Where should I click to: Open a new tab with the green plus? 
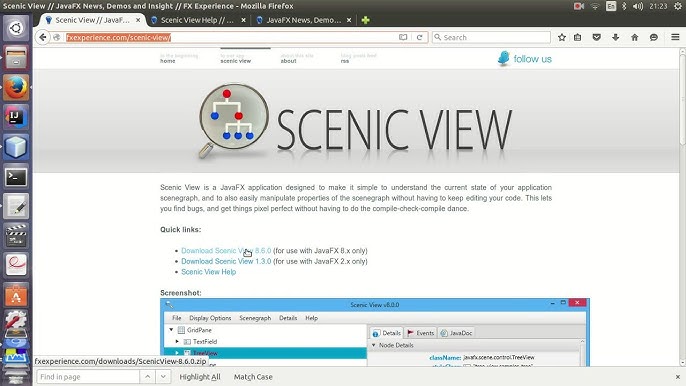point(365,20)
